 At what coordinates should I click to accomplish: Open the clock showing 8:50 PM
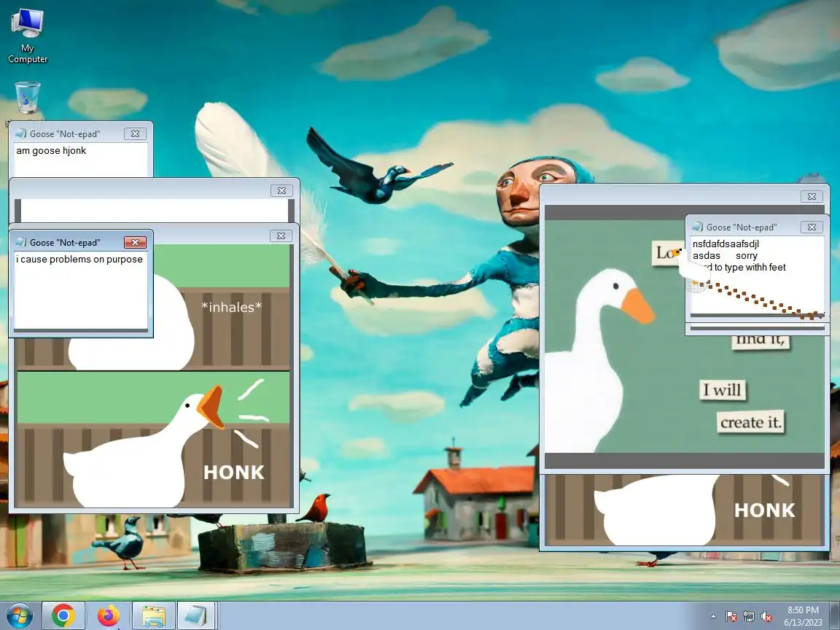click(x=803, y=616)
